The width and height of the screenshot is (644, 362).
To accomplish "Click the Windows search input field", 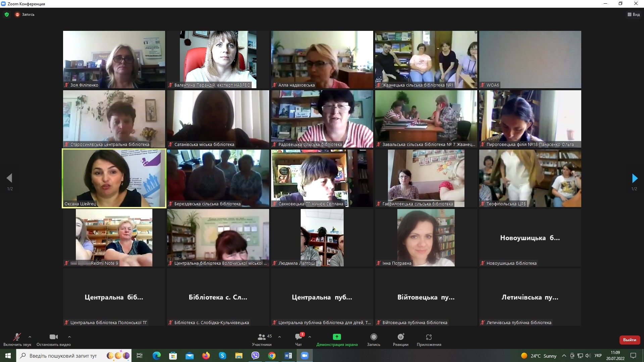I will (63, 356).
